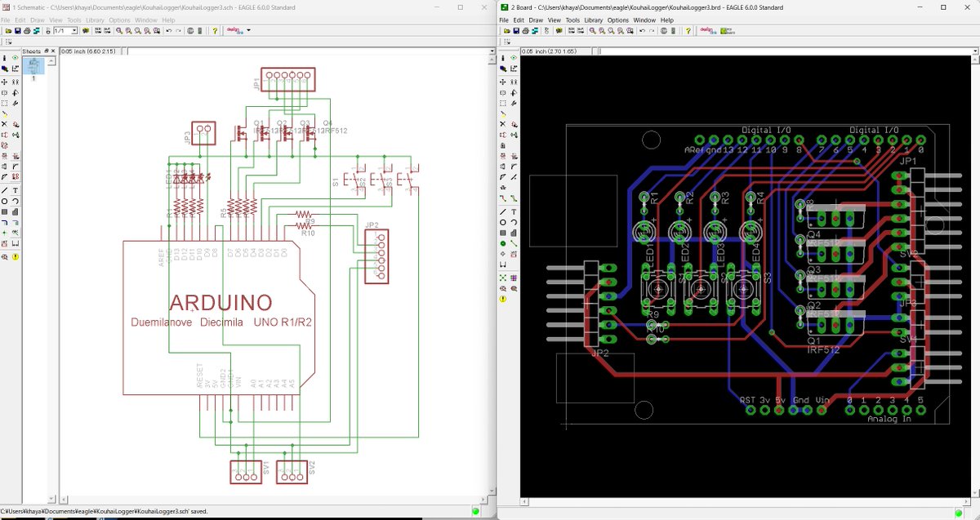This screenshot has width=980, height=520.
Task: Open View menu in Board window
Action: point(555,20)
